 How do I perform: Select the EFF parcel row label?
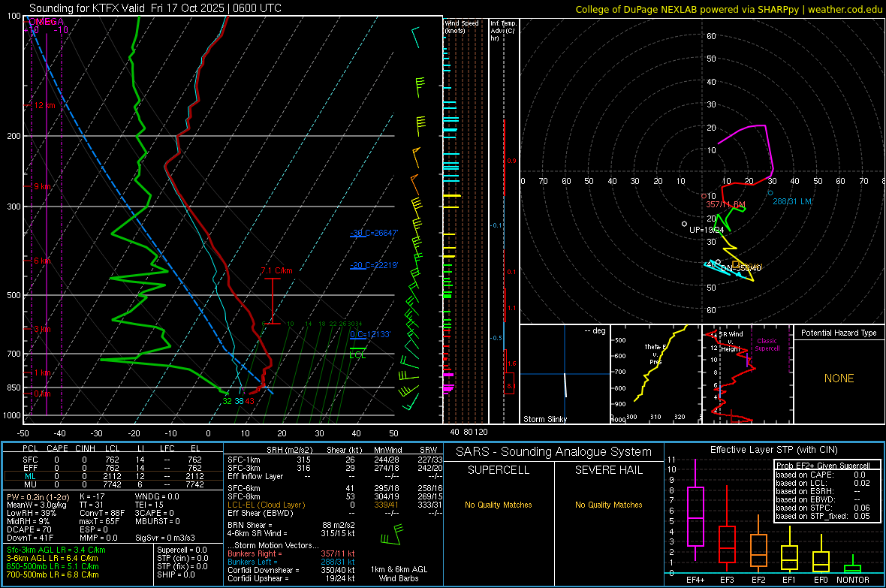click(x=30, y=468)
